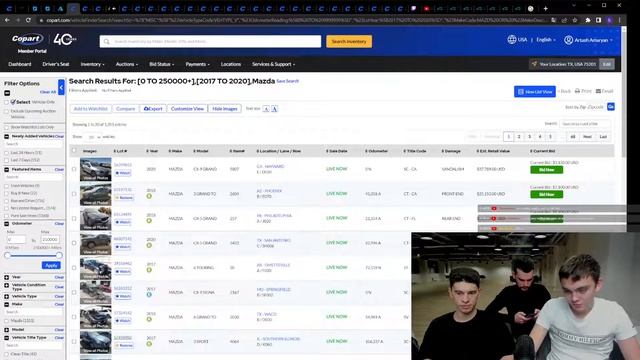Click blue Go button next to Zipcode sort
640x360 pixels.
click(x=611, y=107)
